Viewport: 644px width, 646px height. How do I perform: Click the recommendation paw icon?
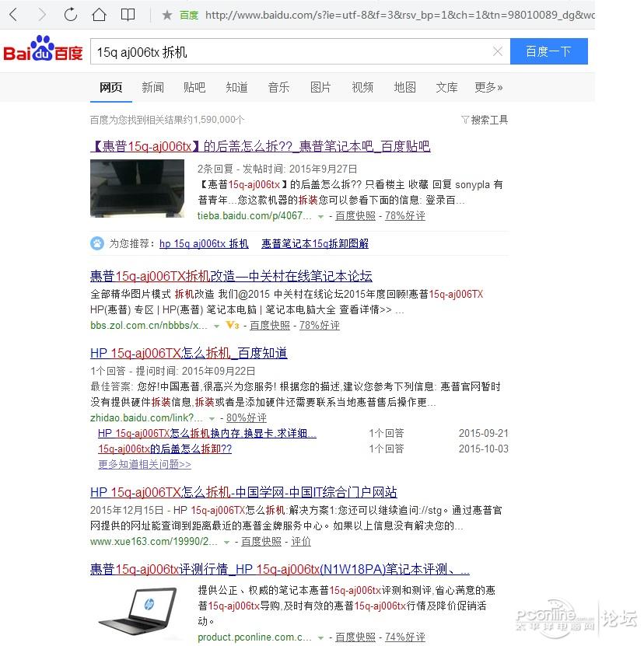pyautogui.click(x=97, y=243)
